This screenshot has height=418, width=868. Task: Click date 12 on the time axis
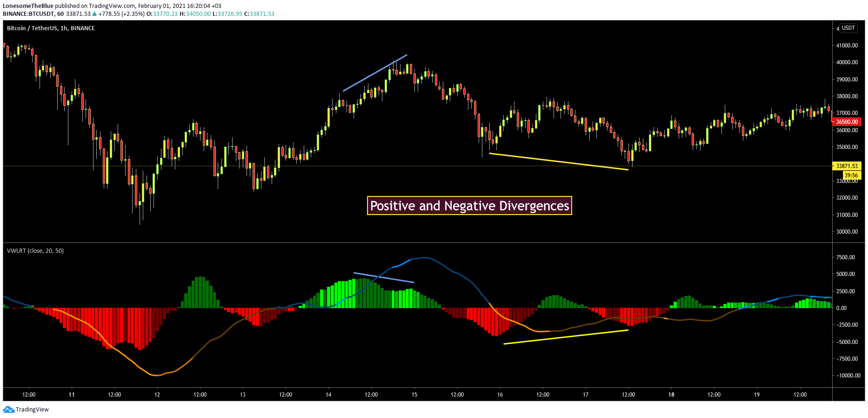tap(157, 395)
